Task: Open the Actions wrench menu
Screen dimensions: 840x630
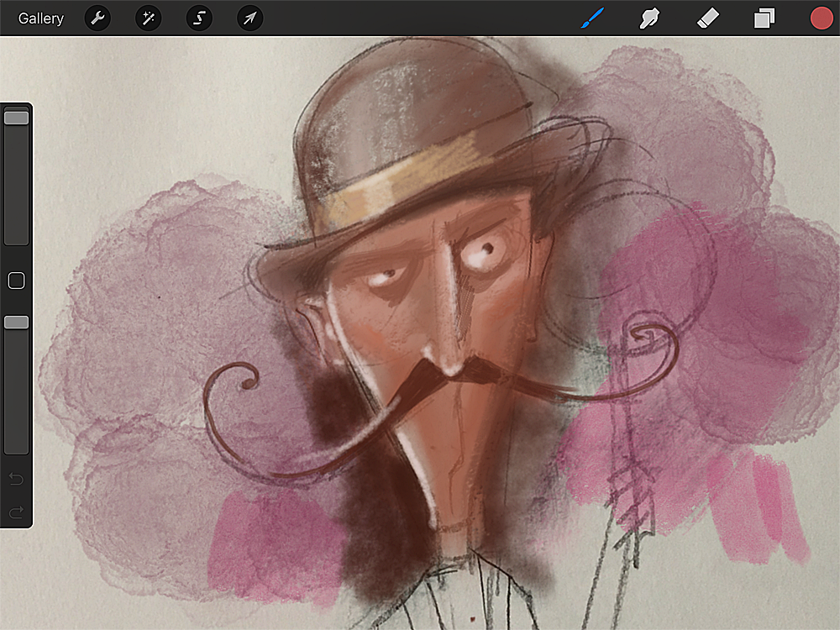Action: tap(97, 18)
